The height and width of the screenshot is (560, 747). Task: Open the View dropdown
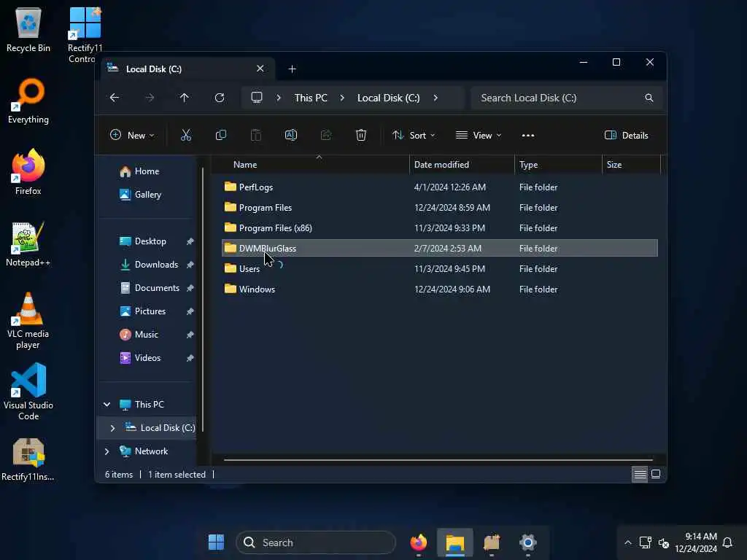pyautogui.click(x=479, y=135)
